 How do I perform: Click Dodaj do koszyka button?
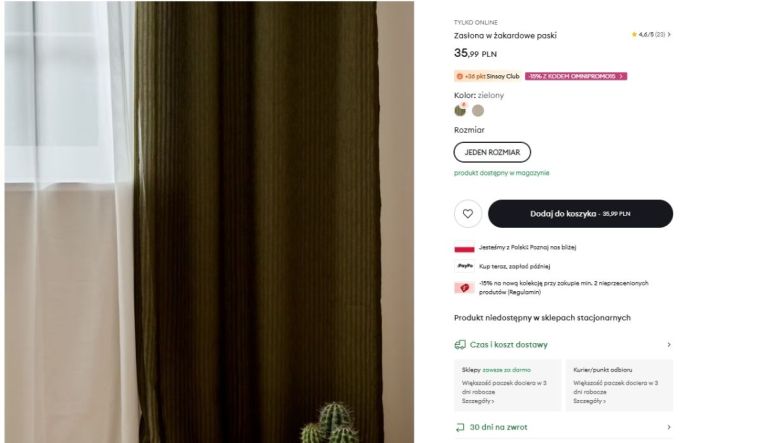pyautogui.click(x=580, y=214)
